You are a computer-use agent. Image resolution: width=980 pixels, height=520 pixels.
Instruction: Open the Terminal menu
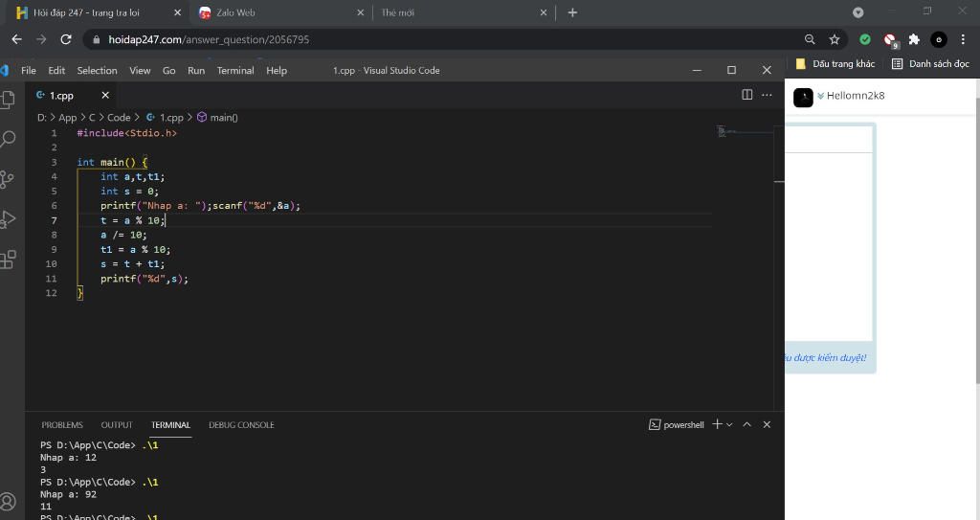coord(235,71)
